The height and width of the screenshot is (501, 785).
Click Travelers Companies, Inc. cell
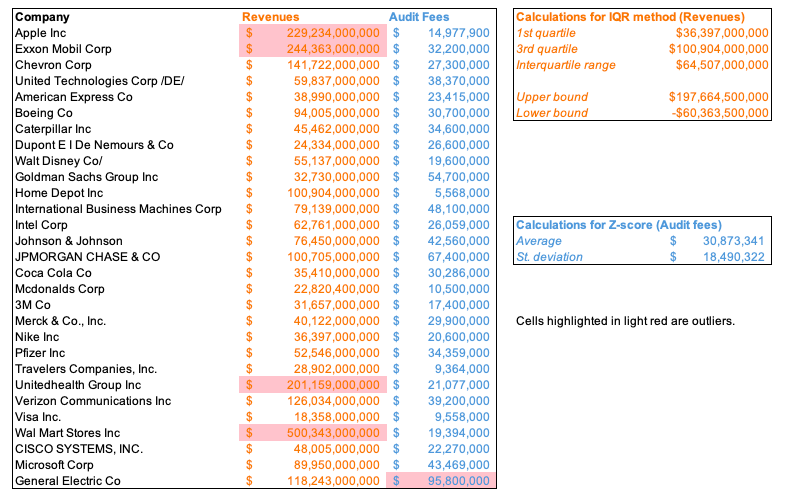coord(86,369)
